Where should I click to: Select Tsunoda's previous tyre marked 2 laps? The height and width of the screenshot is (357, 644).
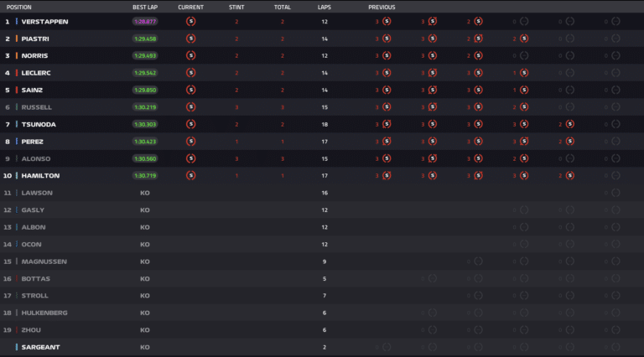tap(569, 124)
